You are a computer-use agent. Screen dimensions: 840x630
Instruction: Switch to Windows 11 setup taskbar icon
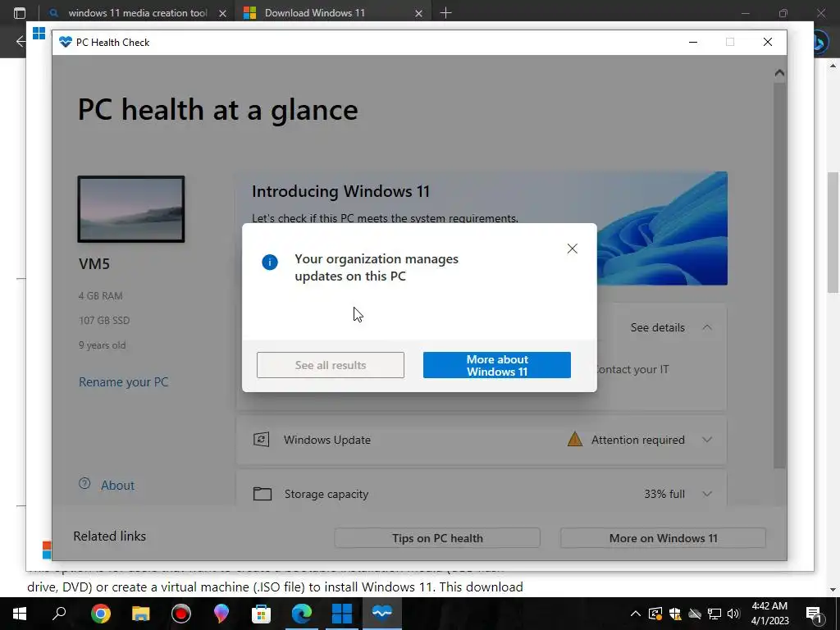342,614
